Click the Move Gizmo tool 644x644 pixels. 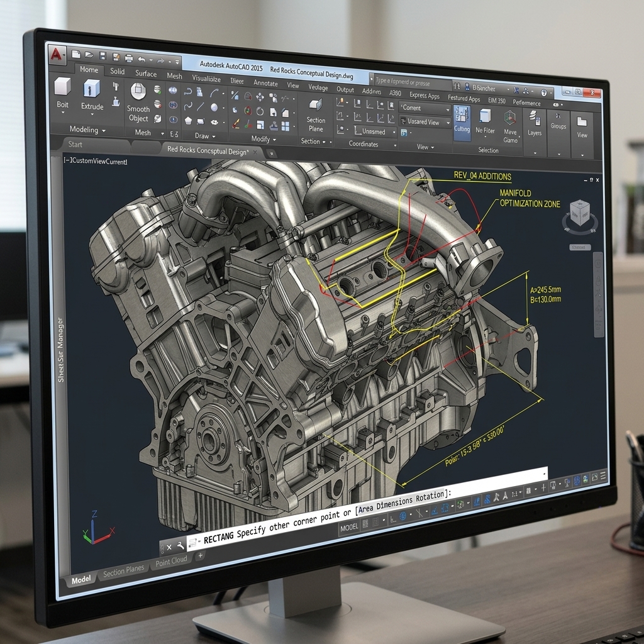click(510, 126)
